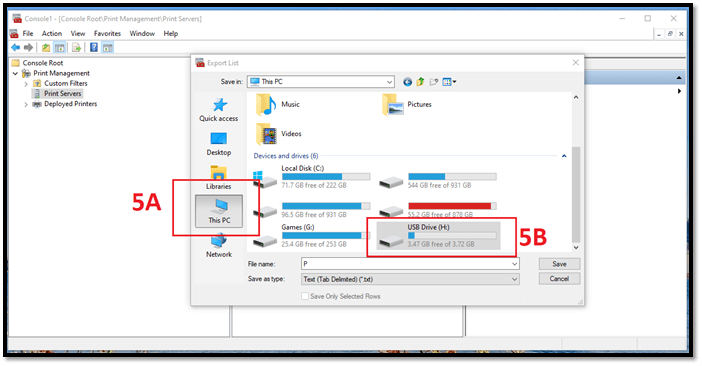
Task: Select Network in places bar
Action: (x=219, y=245)
